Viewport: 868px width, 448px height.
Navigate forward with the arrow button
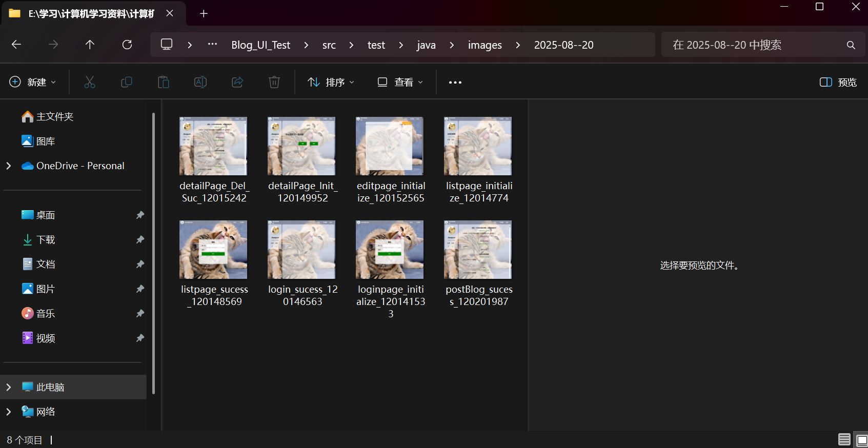[53, 45]
